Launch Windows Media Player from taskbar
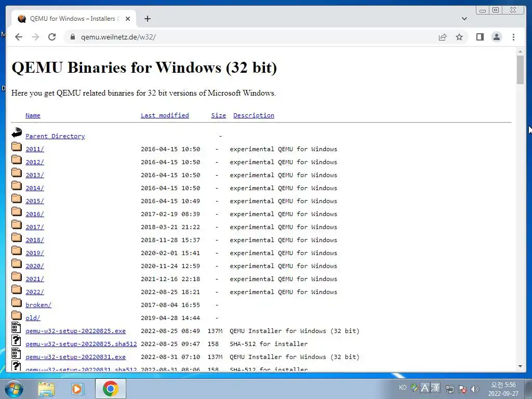The height and width of the screenshot is (399, 532). (x=78, y=389)
